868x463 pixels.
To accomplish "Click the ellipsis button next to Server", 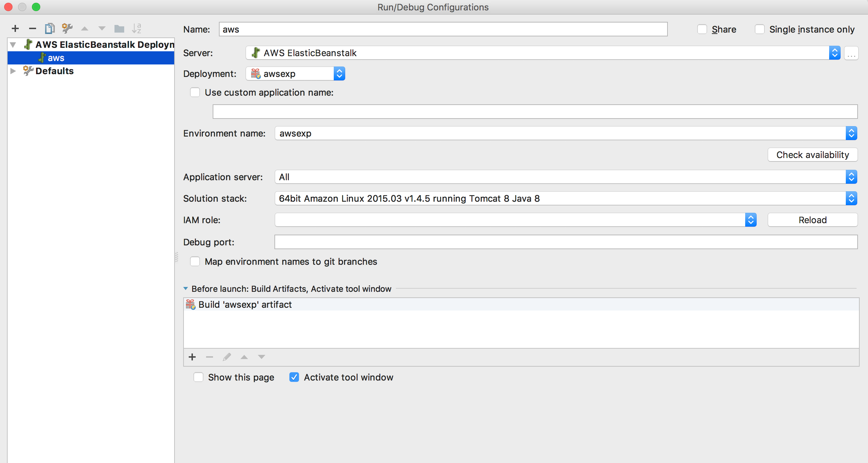I will 851,53.
